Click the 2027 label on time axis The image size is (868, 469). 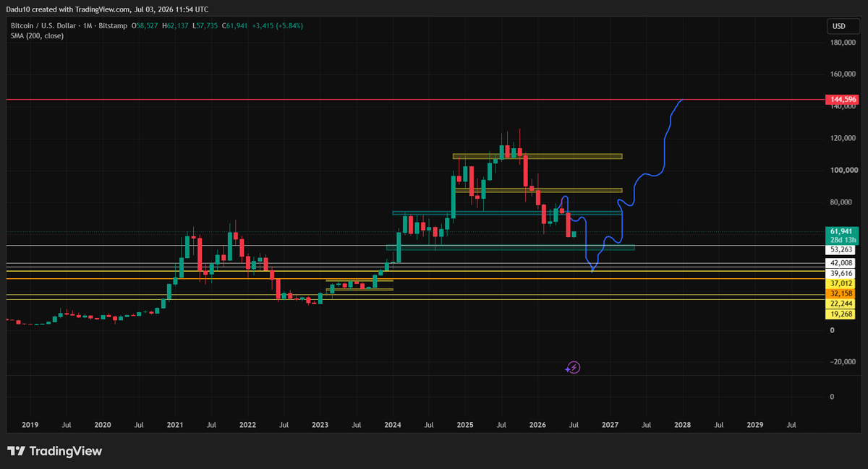(610, 425)
